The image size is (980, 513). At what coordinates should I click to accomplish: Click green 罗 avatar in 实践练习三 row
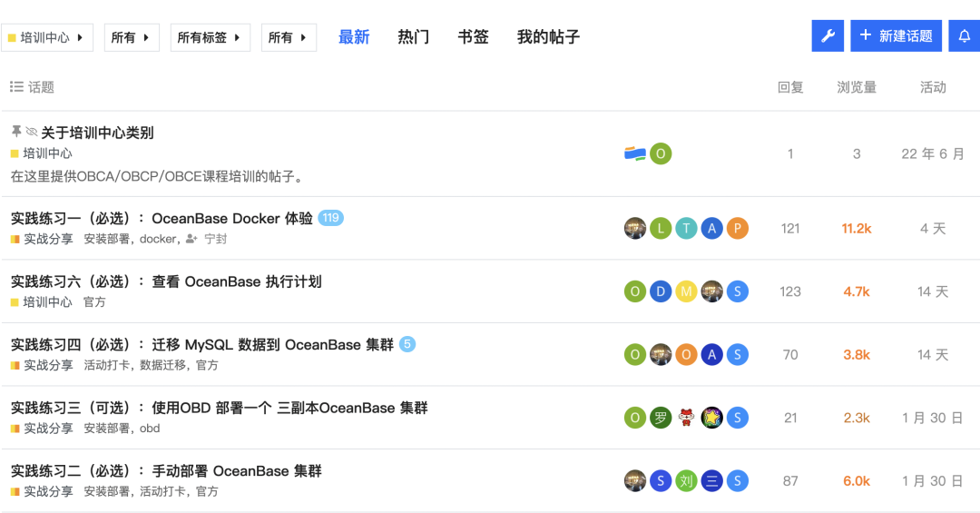pyautogui.click(x=661, y=418)
